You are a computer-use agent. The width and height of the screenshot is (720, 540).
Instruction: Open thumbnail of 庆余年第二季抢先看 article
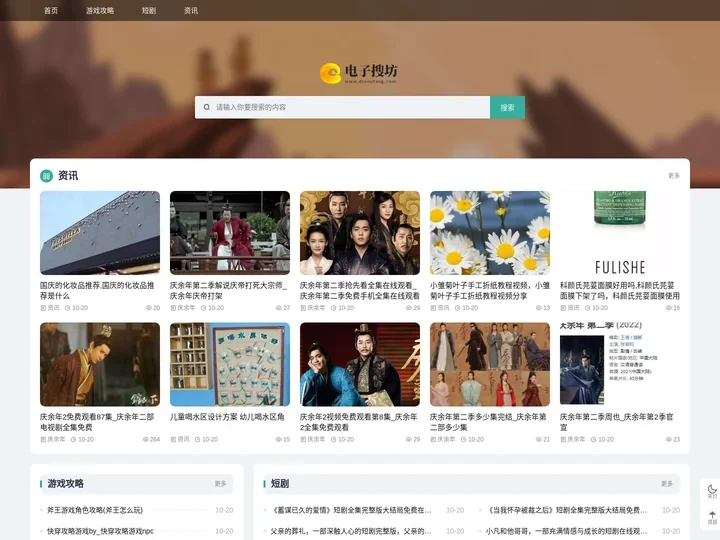click(x=360, y=233)
